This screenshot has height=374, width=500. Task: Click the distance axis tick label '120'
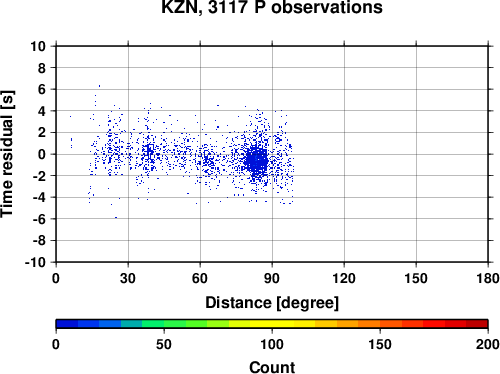coord(344,278)
